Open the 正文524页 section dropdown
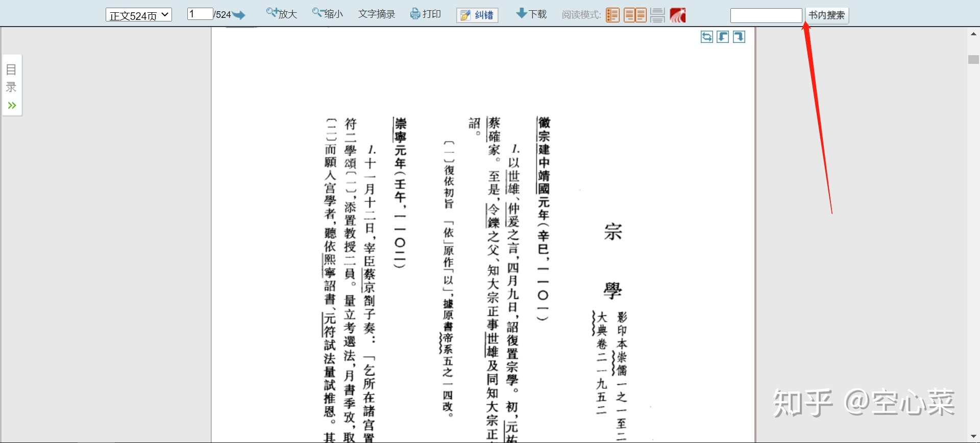 138,15
